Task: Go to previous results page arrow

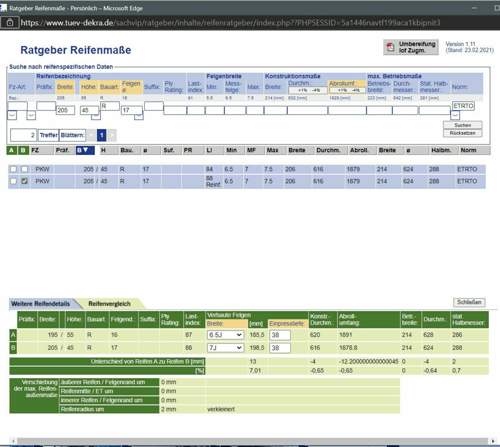Action: [91, 135]
